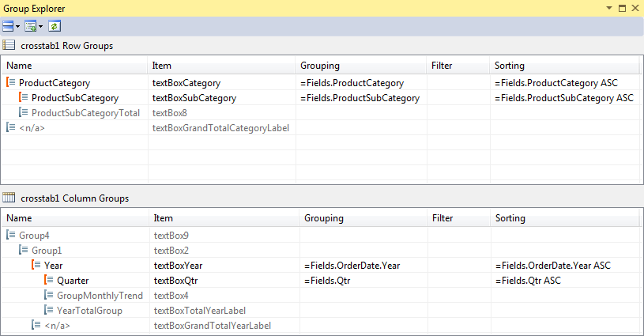Image resolution: width=644 pixels, height=336 pixels.
Task: Click Name column header in Row Groups
Action: [74, 66]
